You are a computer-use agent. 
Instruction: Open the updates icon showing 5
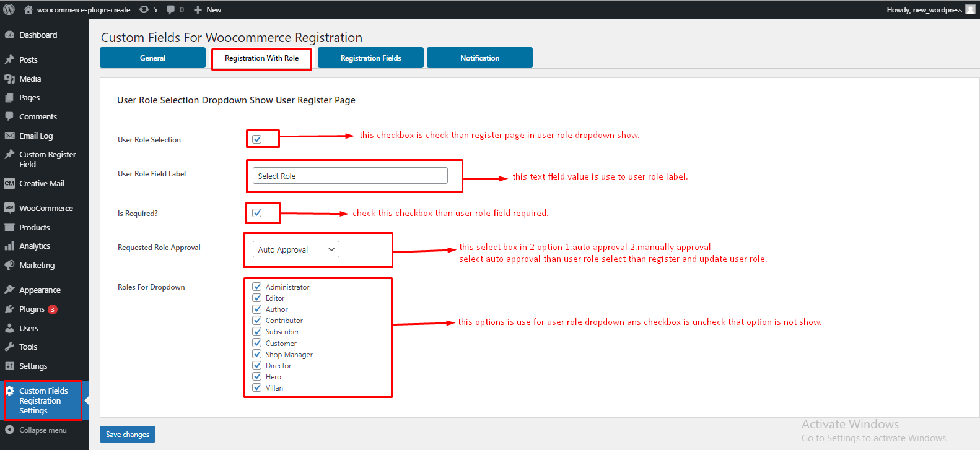point(144,9)
